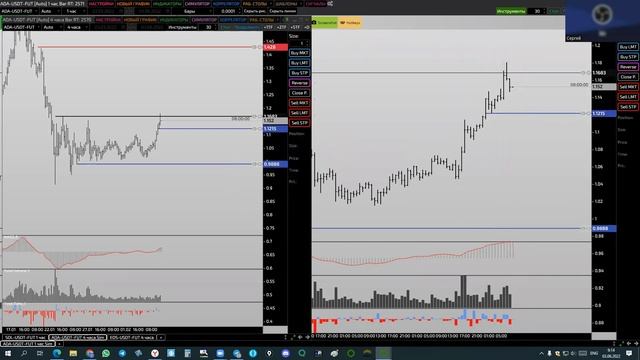
Task: Switch to ADA-USDT-FUT 4 часа Sim tab
Action: pos(78,338)
